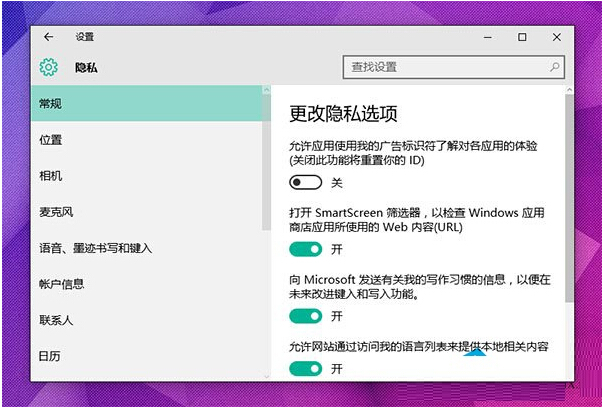602x409 pixels.
Task: Minimize the Settings window
Action: point(488,37)
